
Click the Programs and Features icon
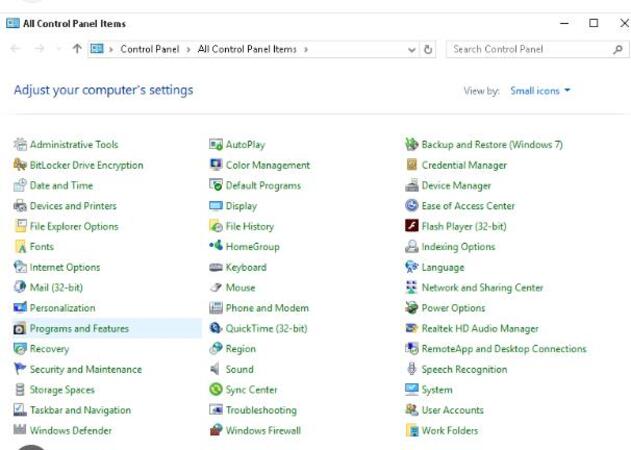click(20, 328)
